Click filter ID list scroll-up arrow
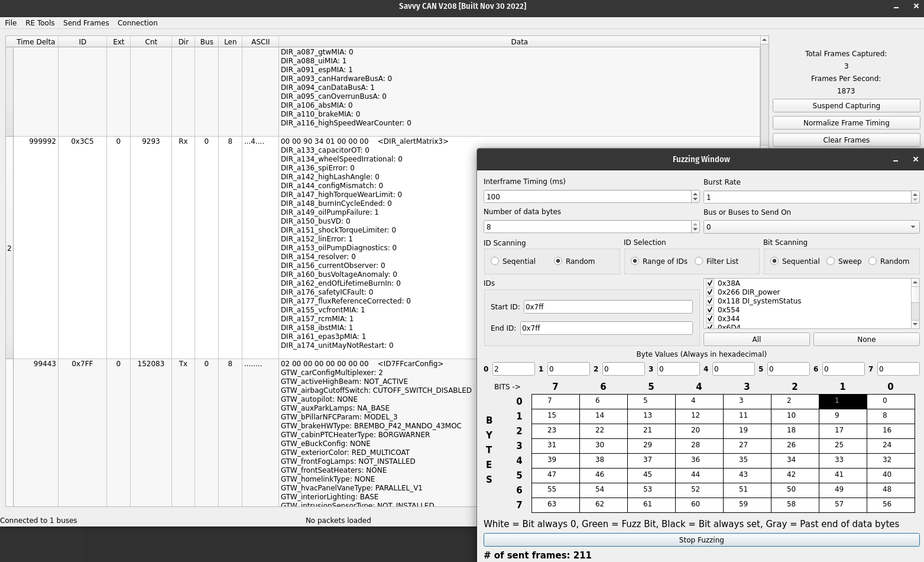924x562 pixels. 915,282
